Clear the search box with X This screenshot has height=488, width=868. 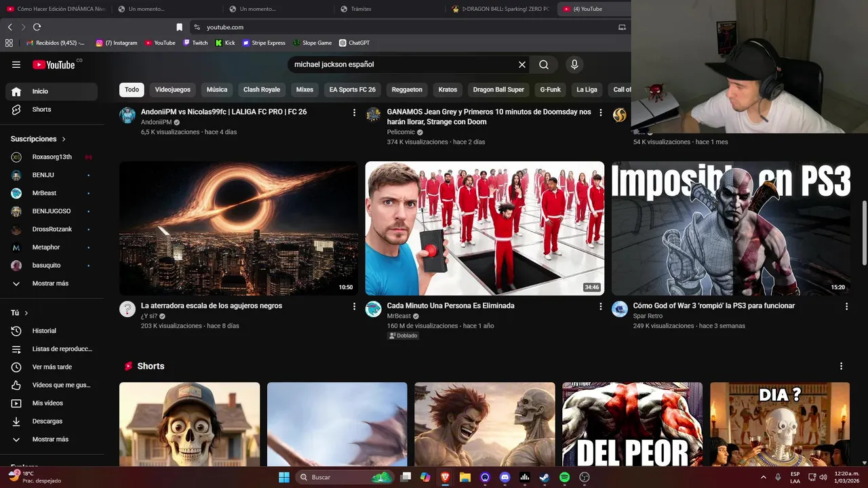[x=522, y=64]
